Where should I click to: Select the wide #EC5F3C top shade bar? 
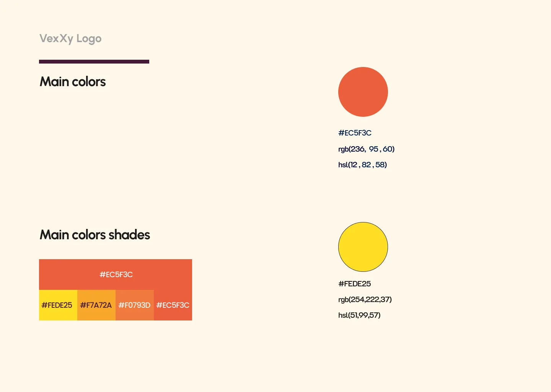tap(116, 274)
